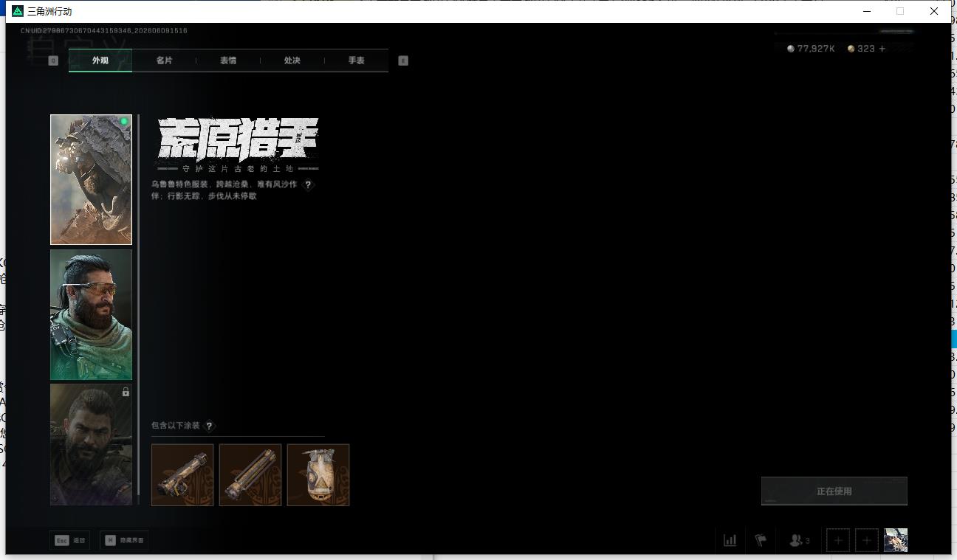Click the 荒原猎手 skin title
Image resolution: width=957 pixels, height=560 pixels.
tap(238, 139)
